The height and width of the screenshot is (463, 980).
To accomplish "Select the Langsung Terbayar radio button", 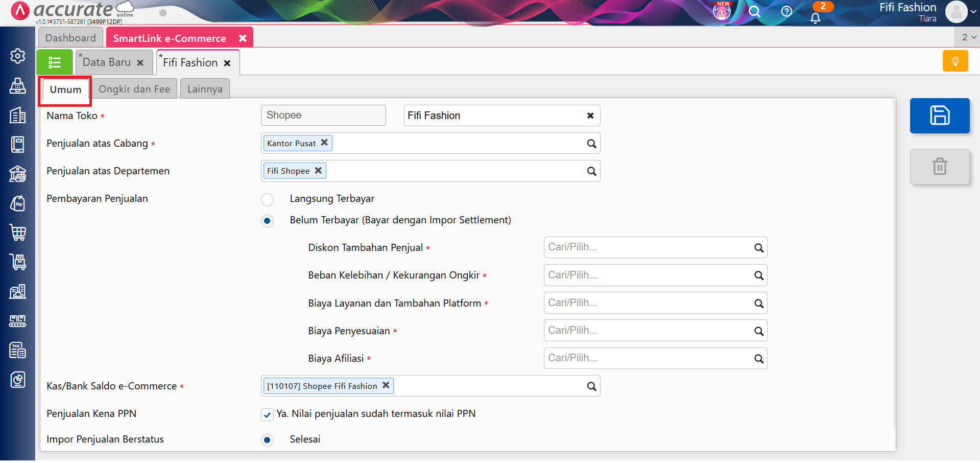I will (x=267, y=199).
